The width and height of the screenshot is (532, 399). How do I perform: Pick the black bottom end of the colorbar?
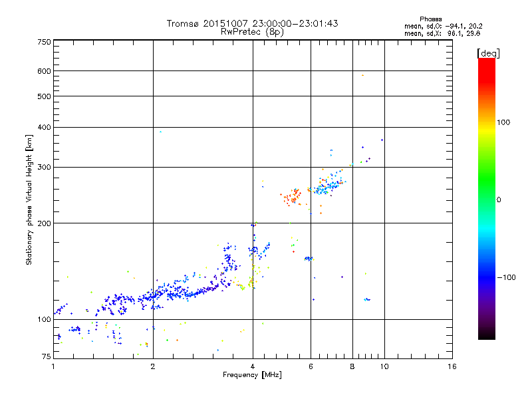[x=487, y=334]
